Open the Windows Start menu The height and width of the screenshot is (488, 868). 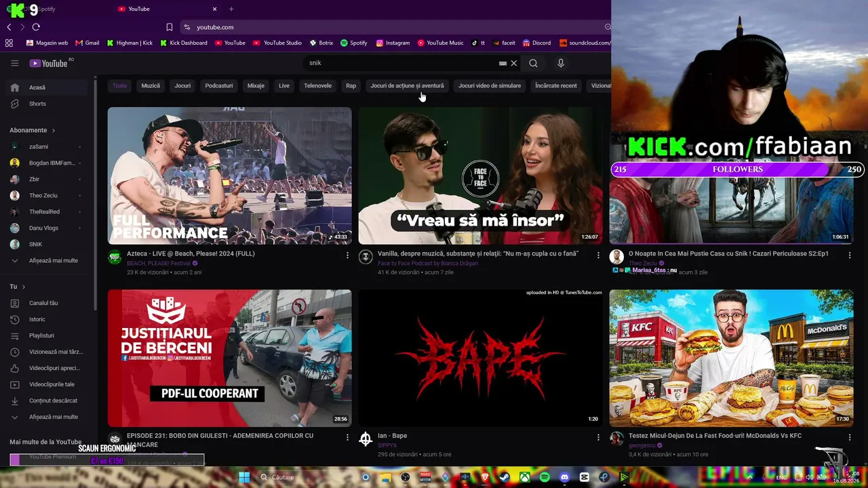[244, 477]
